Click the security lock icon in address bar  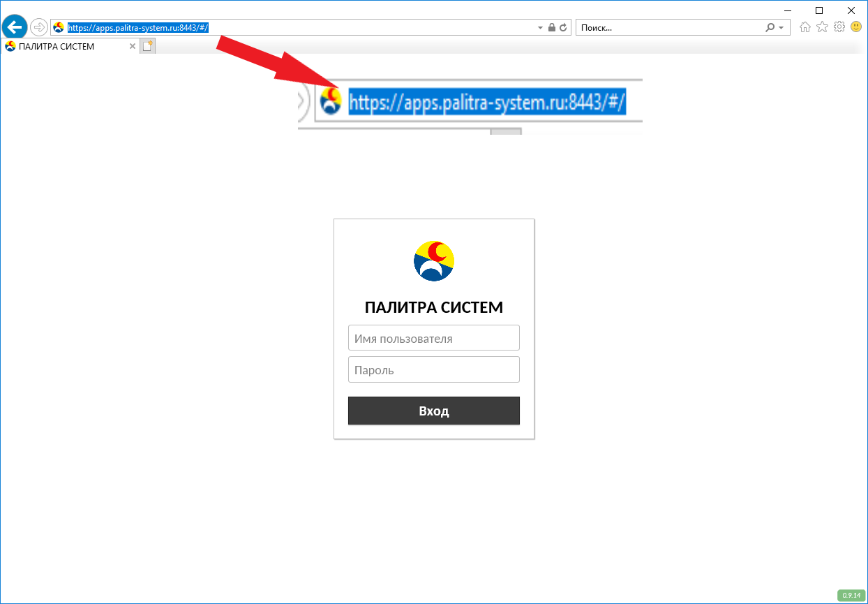pos(551,28)
